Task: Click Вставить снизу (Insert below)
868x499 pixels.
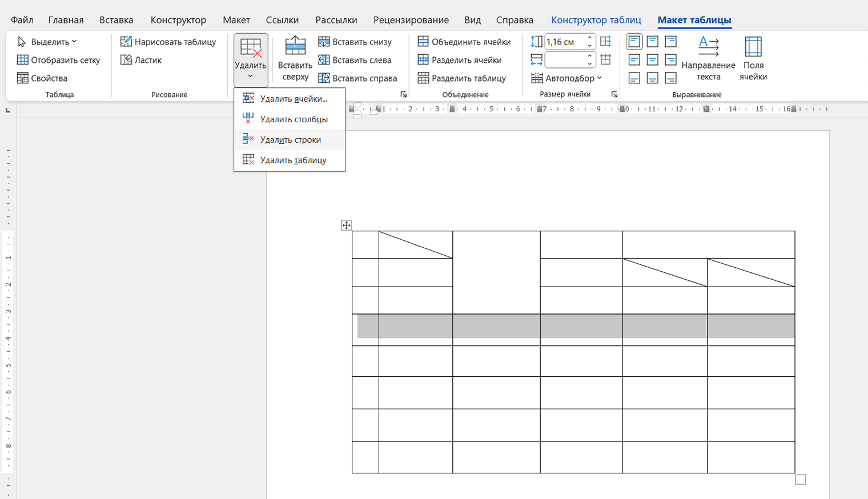Action: [355, 42]
